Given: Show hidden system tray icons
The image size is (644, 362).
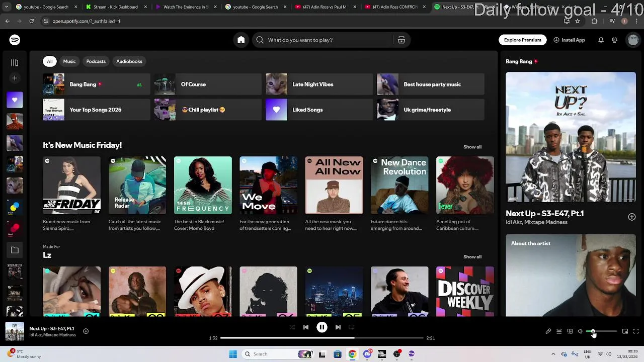Looking at the screenshot, I should (x=553, y=354).
